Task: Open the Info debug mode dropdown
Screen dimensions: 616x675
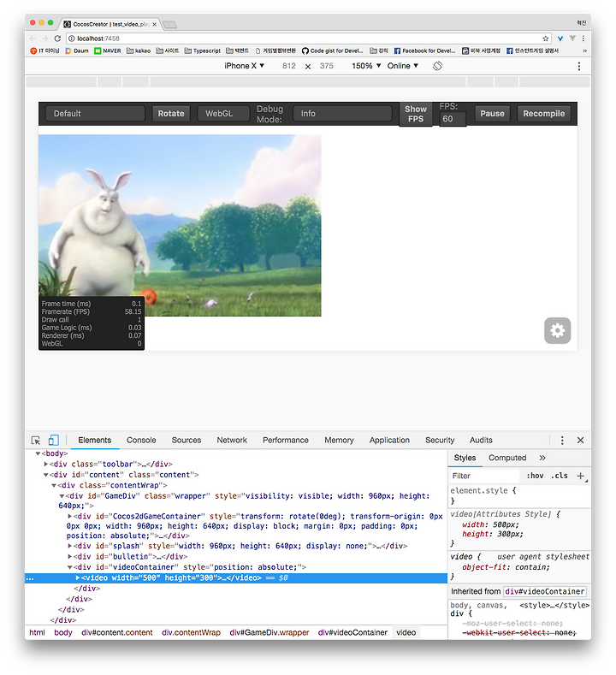Action: pyautogui.click(x=343, y=114)
